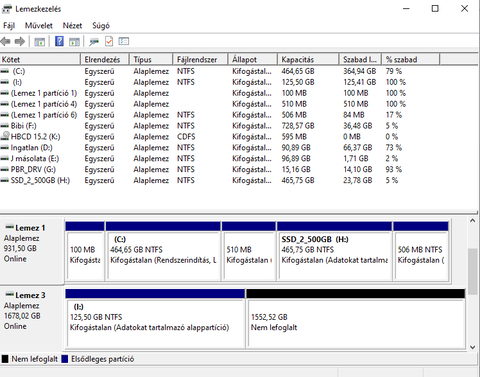The height and width of the screenshot is (377, 480).
Task: Click the drive icon of volume (I:)
Action: click(x=5, y=82)
